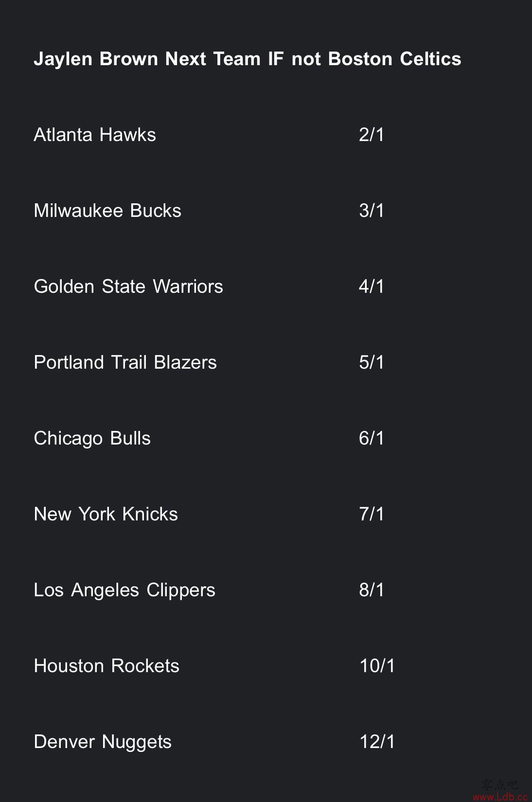This screenshot has width=532, height=802.
Task: Select Denver Nuggets team name
Action: [x=103, y=742]
